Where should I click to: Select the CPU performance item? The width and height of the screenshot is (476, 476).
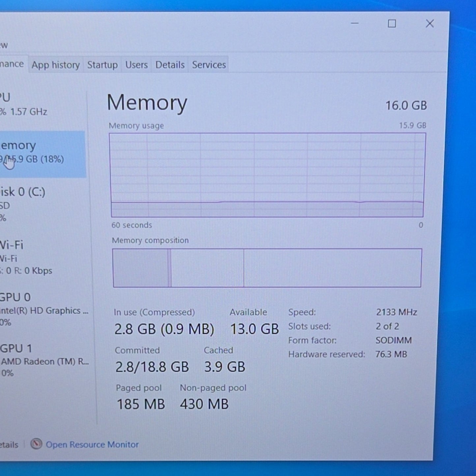42,104
